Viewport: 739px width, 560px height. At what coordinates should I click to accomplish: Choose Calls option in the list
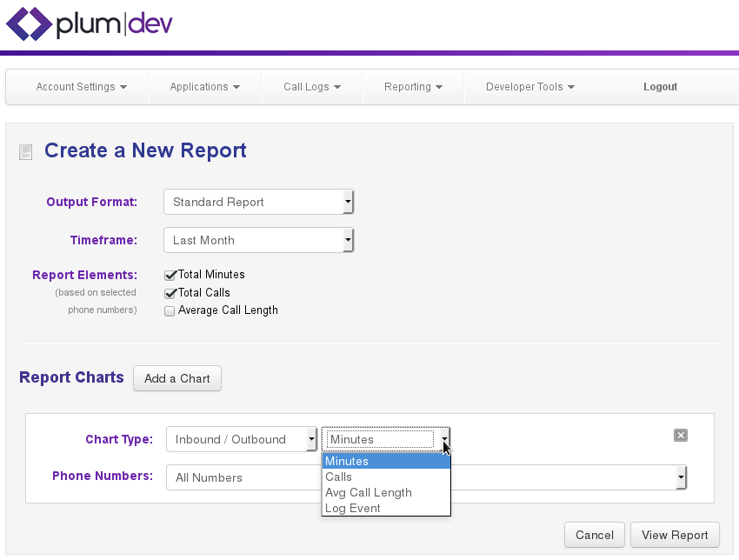coord(386,477)
